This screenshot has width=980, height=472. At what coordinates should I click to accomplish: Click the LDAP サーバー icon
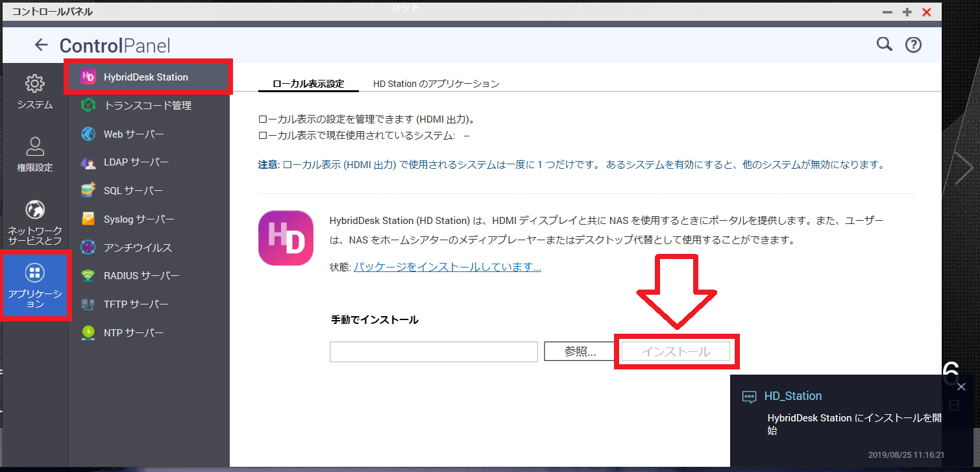click(88, 162)
